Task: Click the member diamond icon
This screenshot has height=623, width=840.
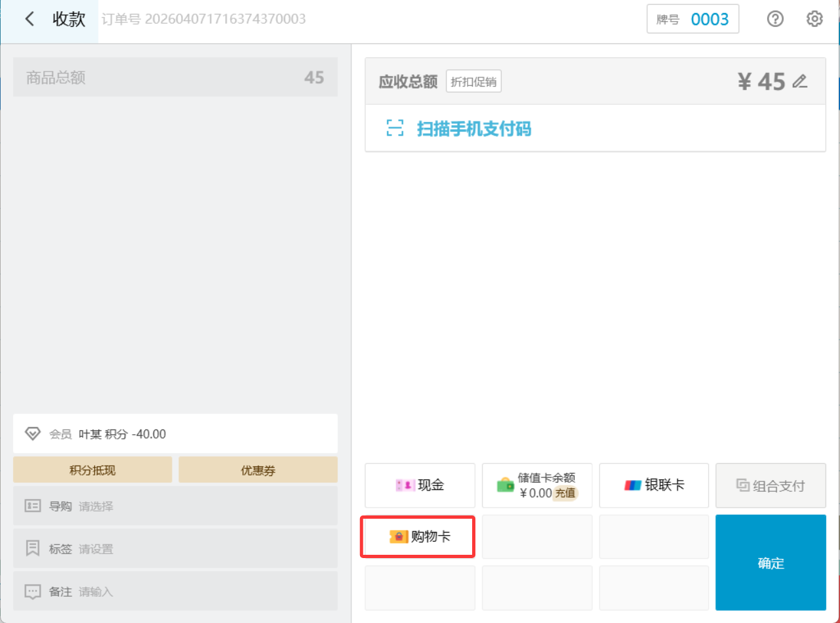Action: point(33,433)
